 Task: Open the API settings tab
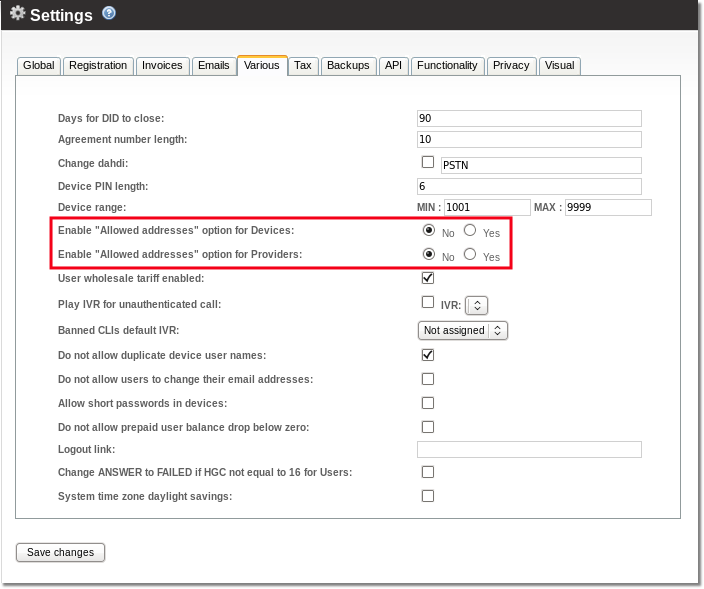point(393,66)
